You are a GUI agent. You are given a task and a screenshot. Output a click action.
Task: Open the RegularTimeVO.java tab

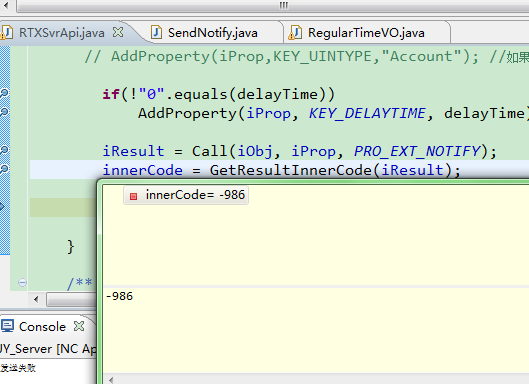366,33
